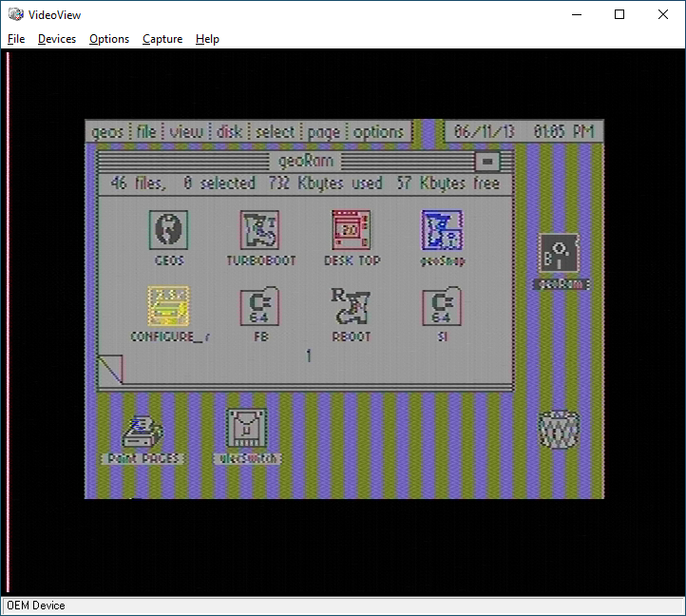Close the geoRam disk window

487,161
